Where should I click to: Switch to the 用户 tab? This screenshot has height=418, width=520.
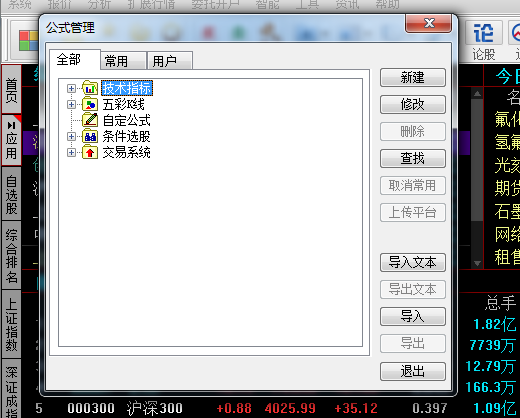[170, 61]
